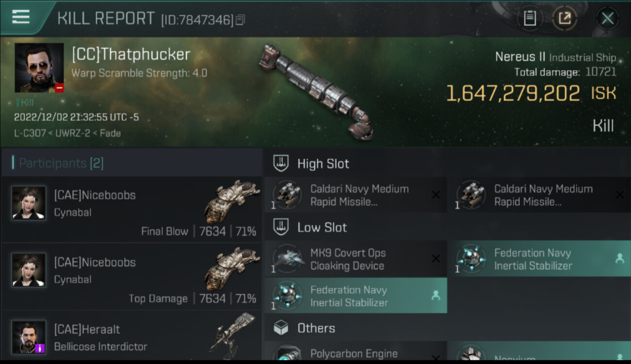Tap the clipboard icon in header

(x=530, y=18)
